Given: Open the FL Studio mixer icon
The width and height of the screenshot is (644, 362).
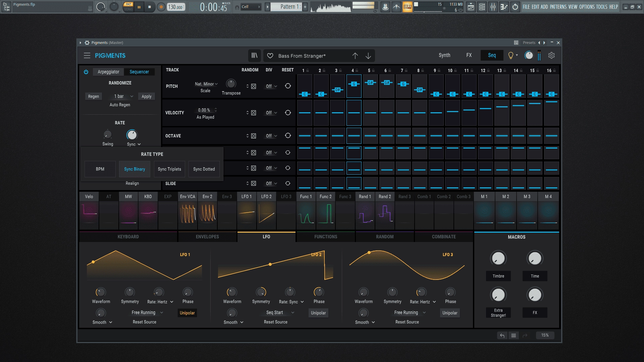Looking at the screenshot, I should pos(493,7).
